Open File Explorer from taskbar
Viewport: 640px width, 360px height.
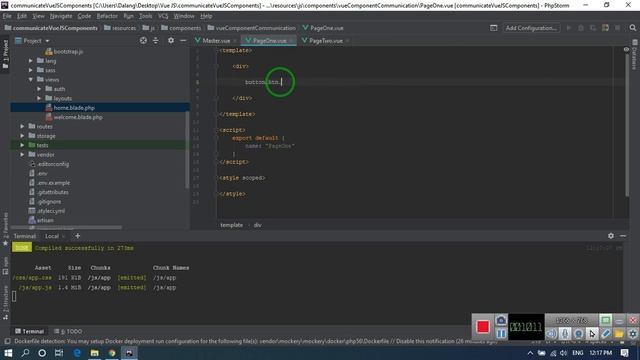tap(95, 353)
